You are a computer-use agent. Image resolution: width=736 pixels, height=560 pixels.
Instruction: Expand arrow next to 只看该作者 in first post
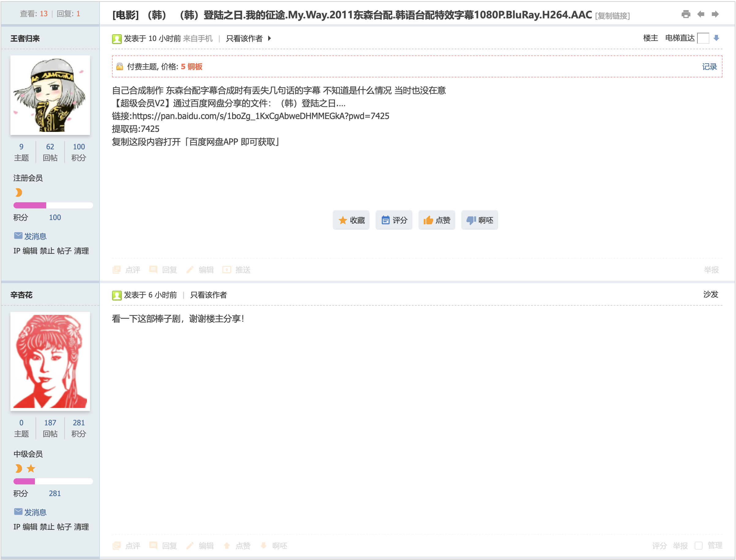(x=269, y=38)
